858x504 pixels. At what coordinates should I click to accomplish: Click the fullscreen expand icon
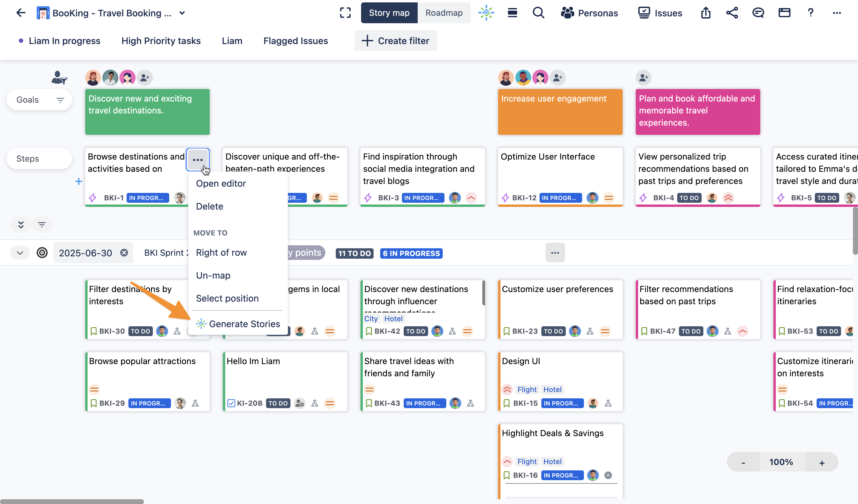(x=345, y=13)
